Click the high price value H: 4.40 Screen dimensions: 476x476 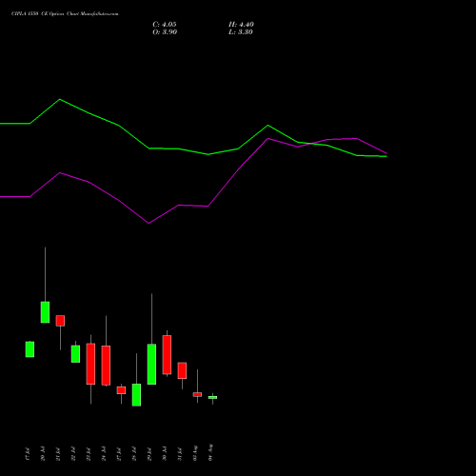241,25
